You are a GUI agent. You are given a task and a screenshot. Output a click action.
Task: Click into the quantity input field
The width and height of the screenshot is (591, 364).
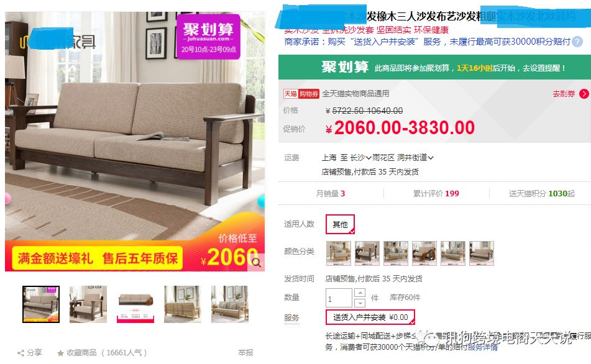pos(339,298)
